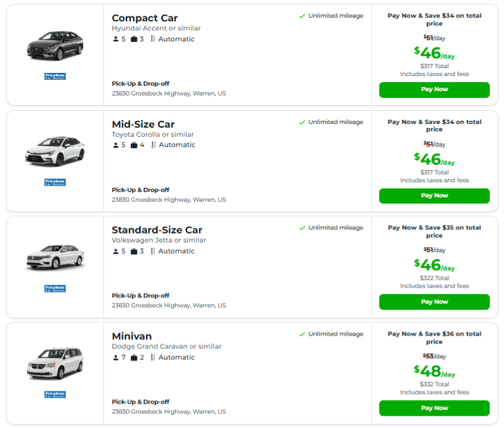504x428 pixels.
Task: Click the green checkmark beside Minivan's Unlimited mileage
Action: pos(302,334)
